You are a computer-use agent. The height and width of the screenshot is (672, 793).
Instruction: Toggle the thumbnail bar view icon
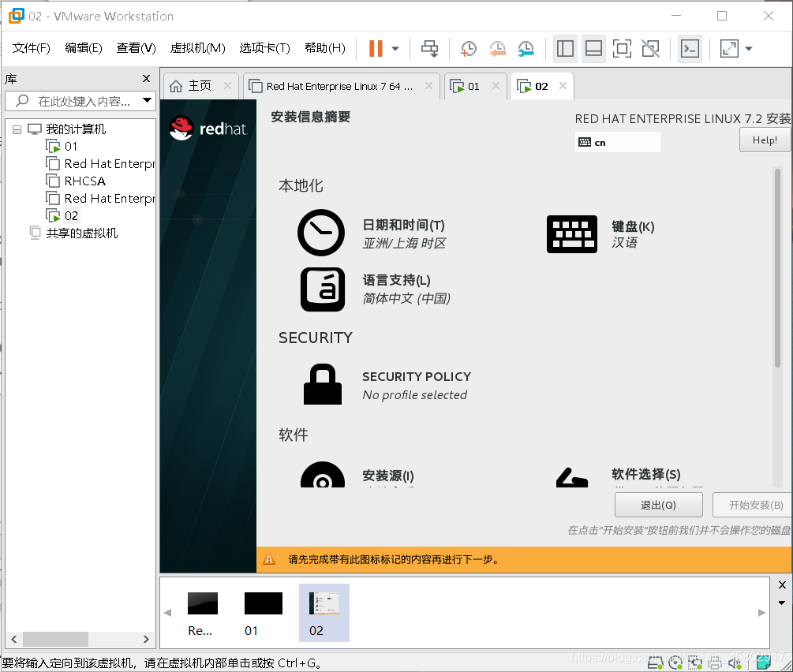click(593, 49)
